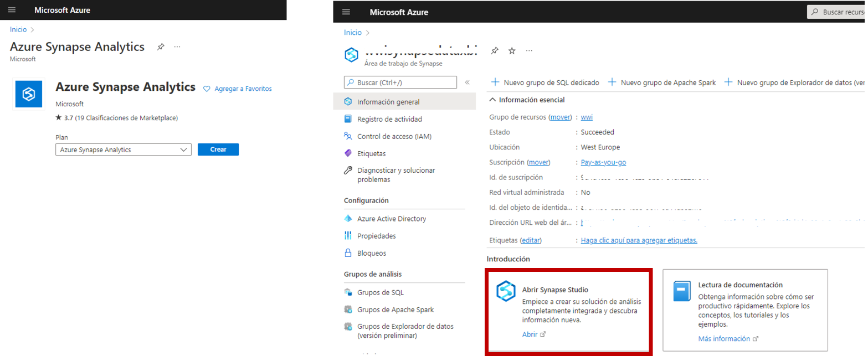Screen dimensions: 868x356
Task: Mark the Synapse workspace as favorite star
Action: [x=512, y=50]
